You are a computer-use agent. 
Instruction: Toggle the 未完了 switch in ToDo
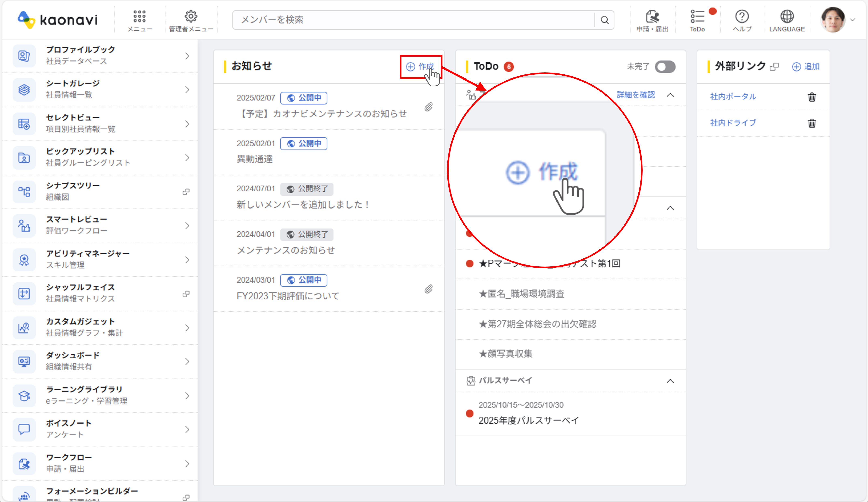[665, 67]
